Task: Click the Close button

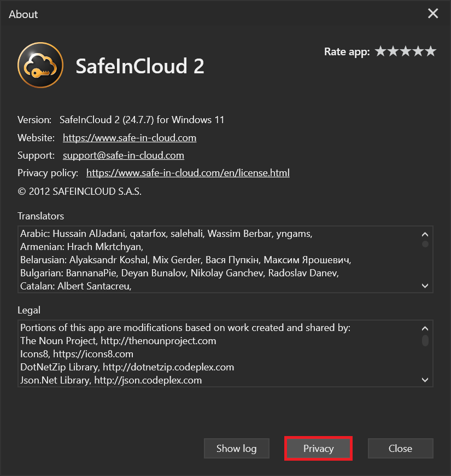Action: [400, 449]
